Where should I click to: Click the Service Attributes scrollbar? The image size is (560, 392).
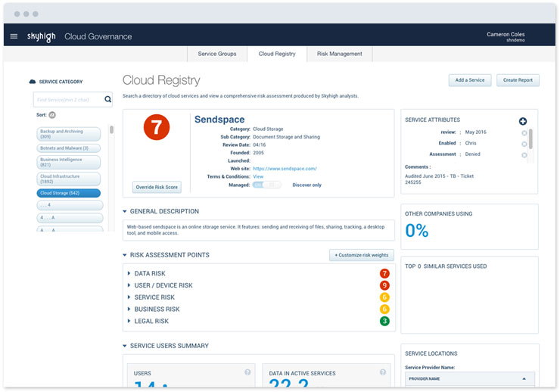(530, 139)
